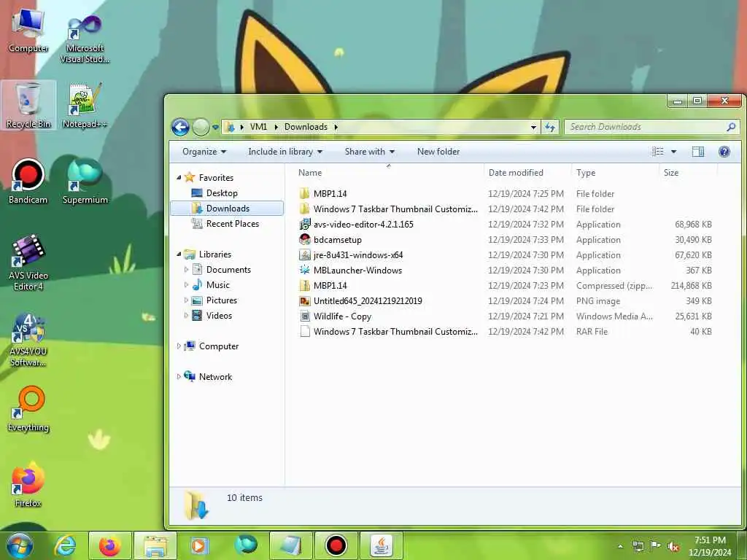
Task: Refresh the Downloads folder view
Action: pyautogui.click(x=550, y=127)
